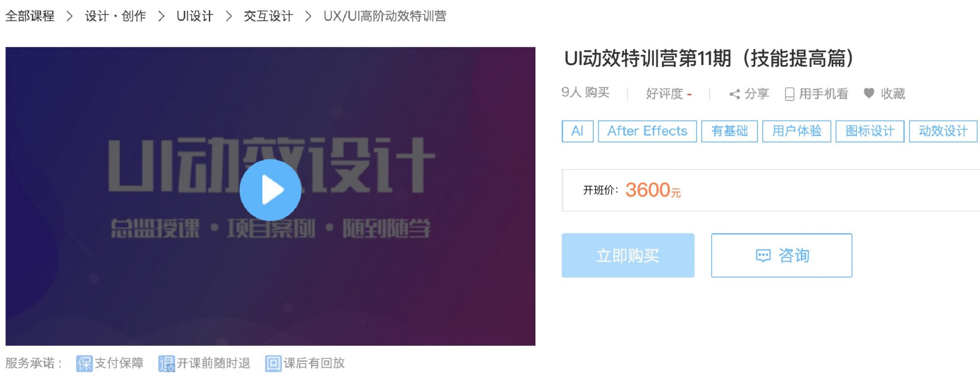Viewport: 980px width, 382px height.
Task: Click the 图标设计 tag
Action: pyautogui.click(x=870, y=131)
